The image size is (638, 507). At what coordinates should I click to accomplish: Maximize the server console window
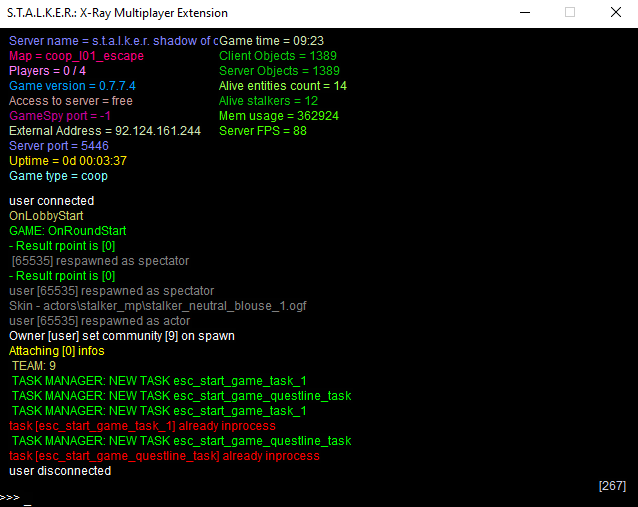point(569,13)
